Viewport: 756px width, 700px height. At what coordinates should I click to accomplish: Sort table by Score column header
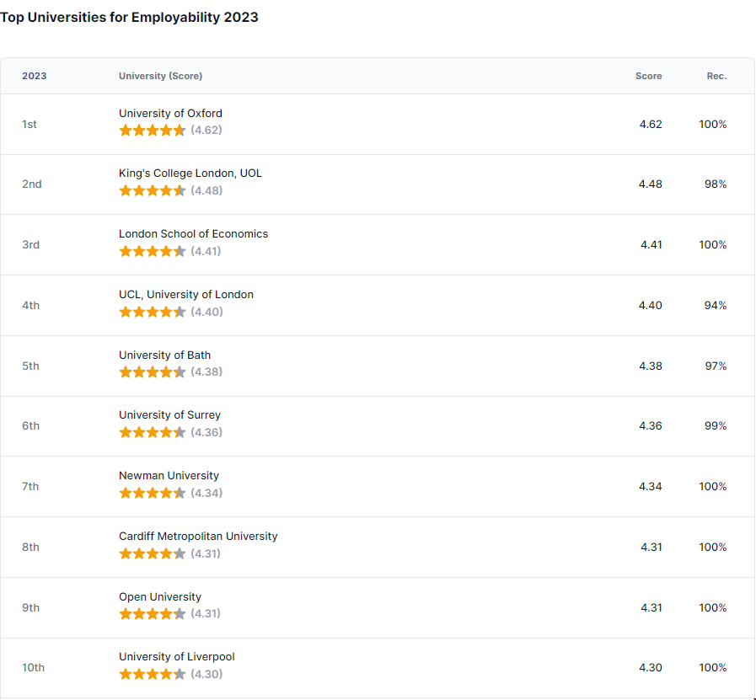(x=648, y=76)
